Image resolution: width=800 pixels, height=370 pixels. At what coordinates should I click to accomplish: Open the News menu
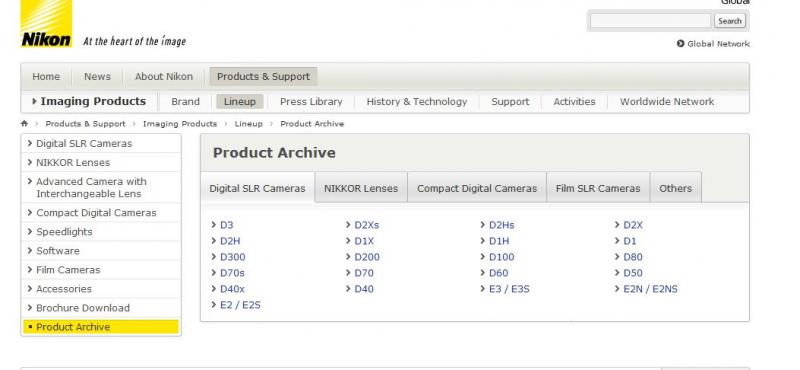[x=97, y=77]
